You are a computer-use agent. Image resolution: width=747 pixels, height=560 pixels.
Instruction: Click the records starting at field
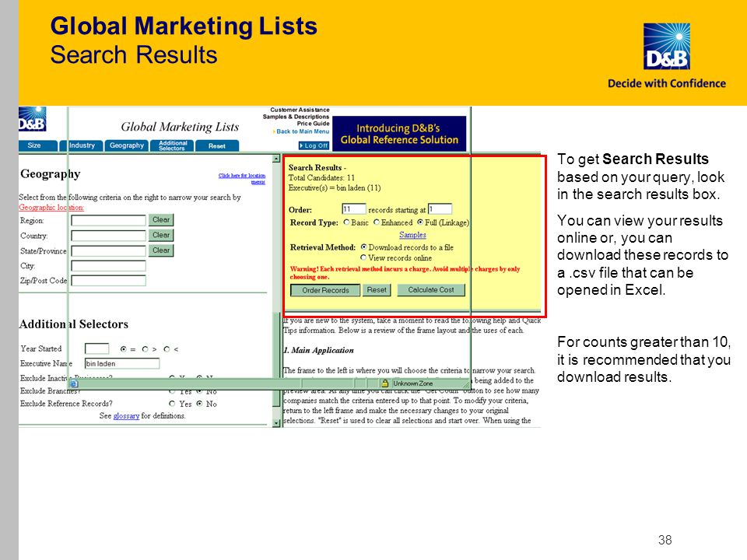click(x=440, y=209)
